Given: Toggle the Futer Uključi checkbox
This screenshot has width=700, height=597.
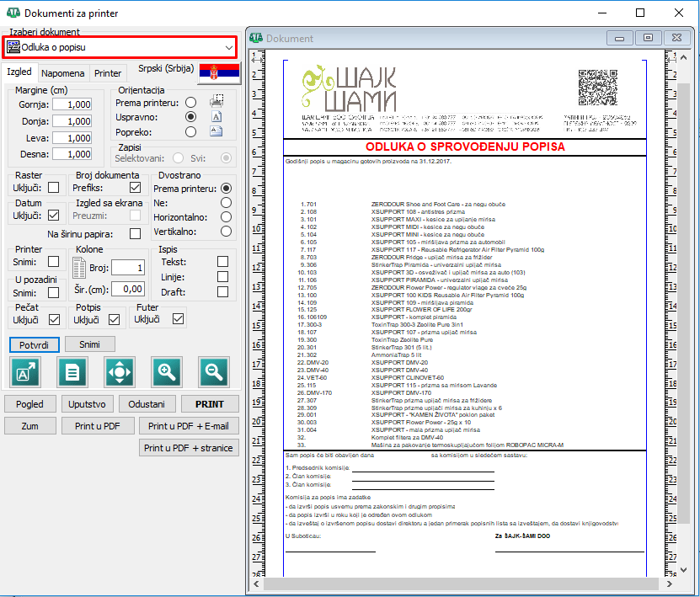Looking at the screenshot, I should pyautogui.click(x=178, y=319).
